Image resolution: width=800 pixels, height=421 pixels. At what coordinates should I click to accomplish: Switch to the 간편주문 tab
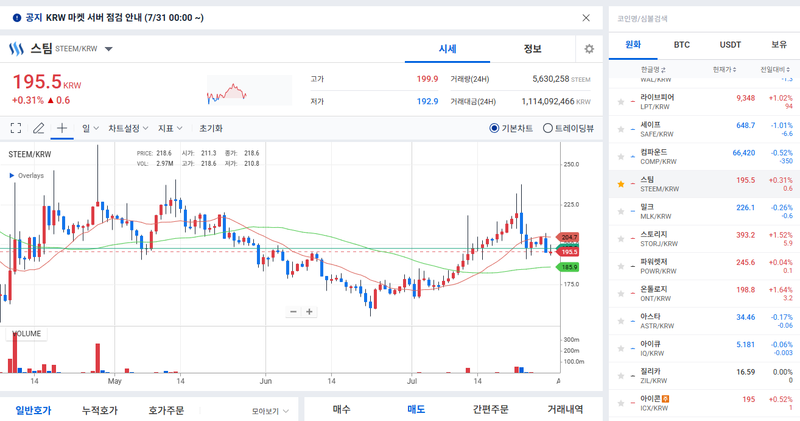(x=490, y=409)
